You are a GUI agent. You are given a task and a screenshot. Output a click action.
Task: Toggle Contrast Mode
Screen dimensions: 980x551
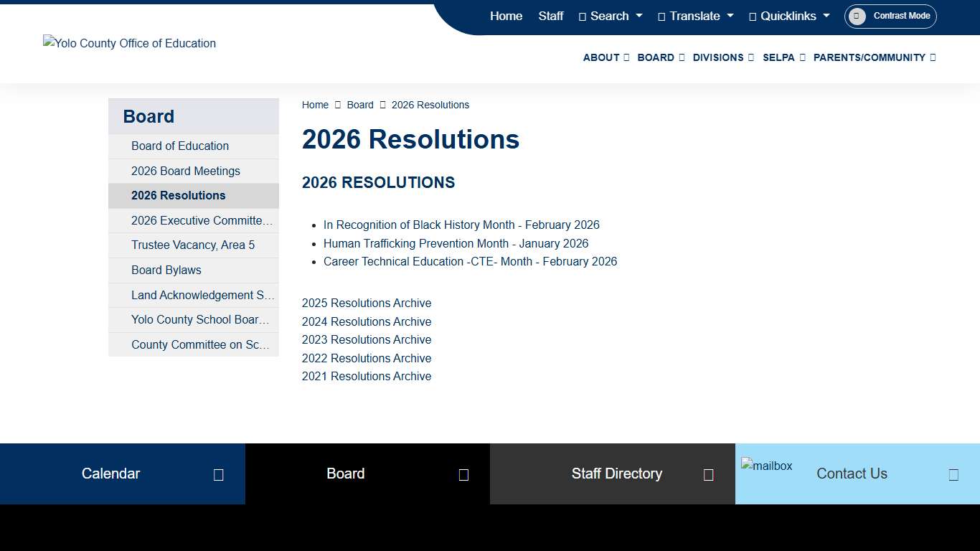click(x=890, y=16)
